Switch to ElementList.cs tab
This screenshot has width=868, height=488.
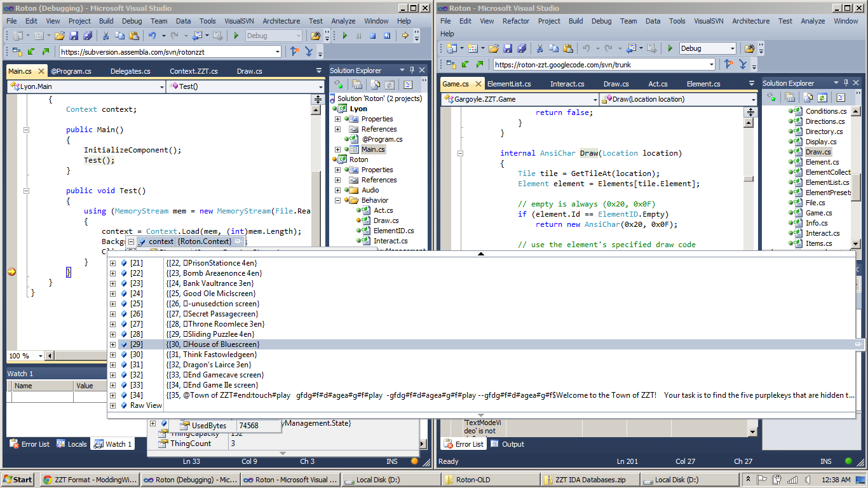point(509,84)
